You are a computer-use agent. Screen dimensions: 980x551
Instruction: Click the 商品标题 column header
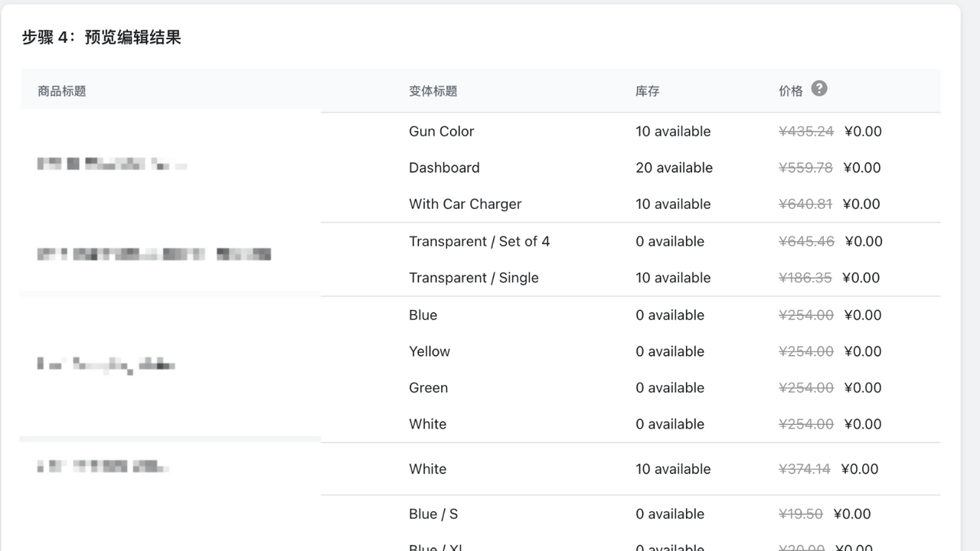[62, 91]
